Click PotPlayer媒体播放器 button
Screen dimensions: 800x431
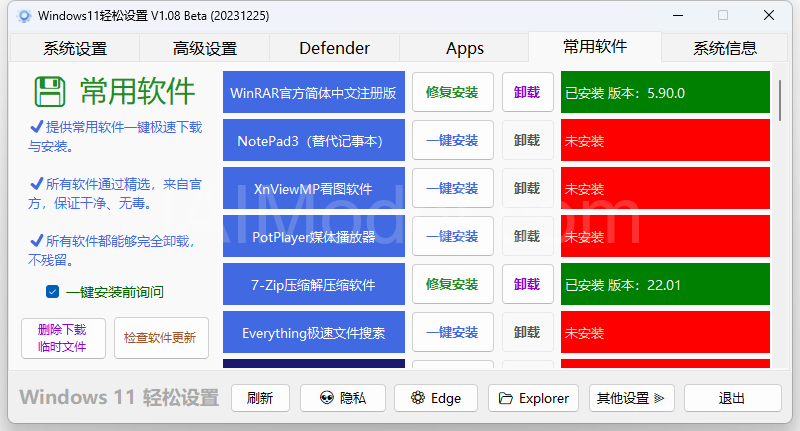314,236
